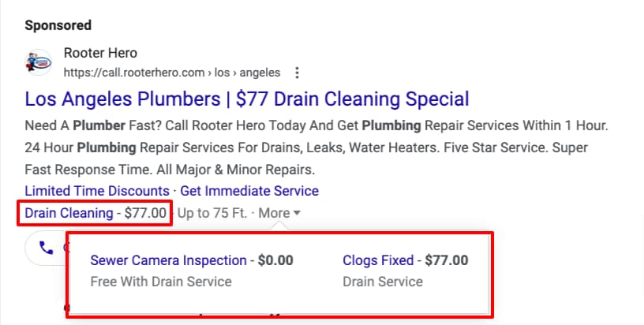Image resolution: width=644 pixels, height=325 pixels.
Task: Open the Sewer Camera Inspection link
Action: pyautogui.click(x=168, y=260)
